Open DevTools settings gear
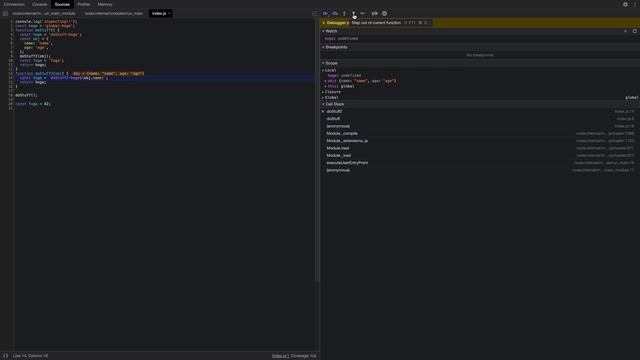 pos(625,4)
